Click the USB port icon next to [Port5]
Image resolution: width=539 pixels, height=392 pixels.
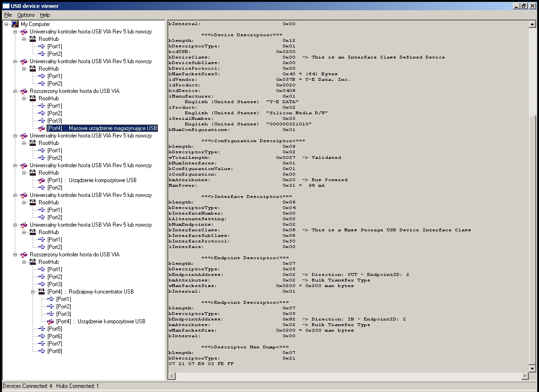(42, 329)
